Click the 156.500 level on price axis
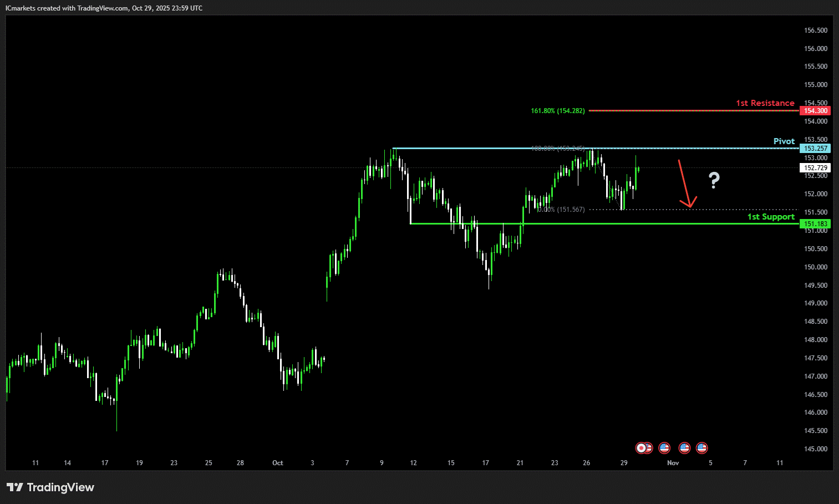The image size is (839, 504). click(x=815, y=30)
